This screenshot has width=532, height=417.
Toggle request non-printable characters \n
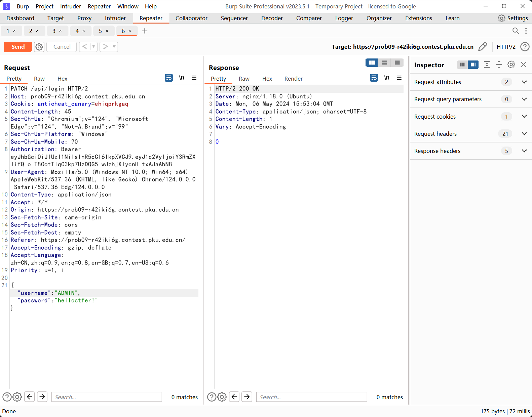pos(182,78)
